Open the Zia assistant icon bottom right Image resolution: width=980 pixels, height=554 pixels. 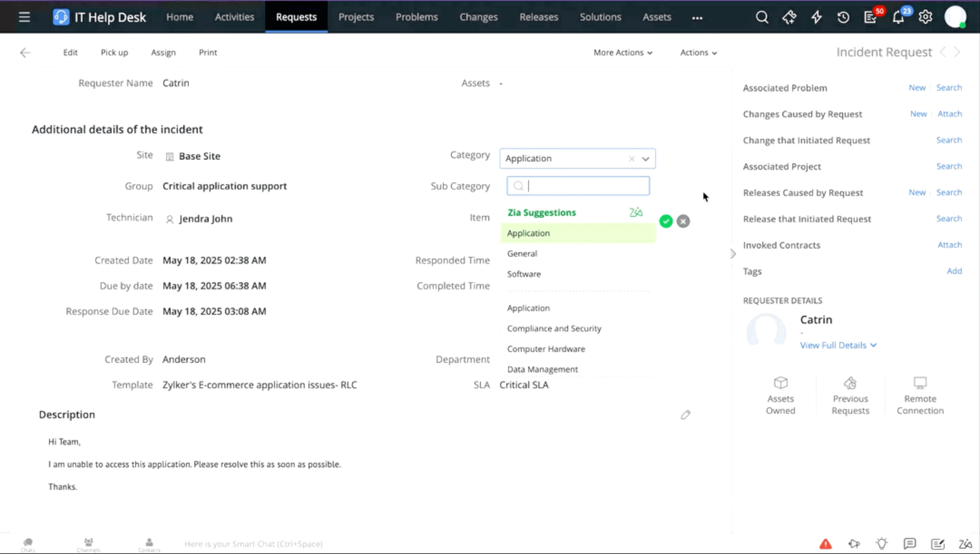(x=965, y=544)
